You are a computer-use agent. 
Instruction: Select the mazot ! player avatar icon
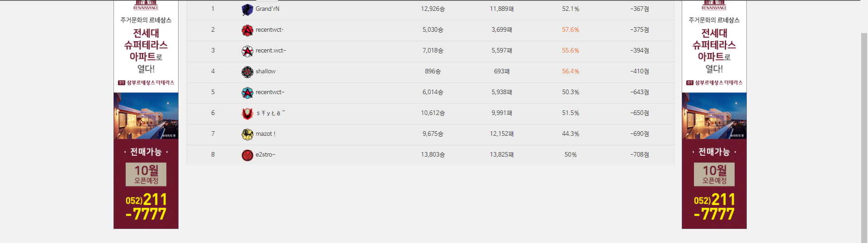(x=247, y=134)
